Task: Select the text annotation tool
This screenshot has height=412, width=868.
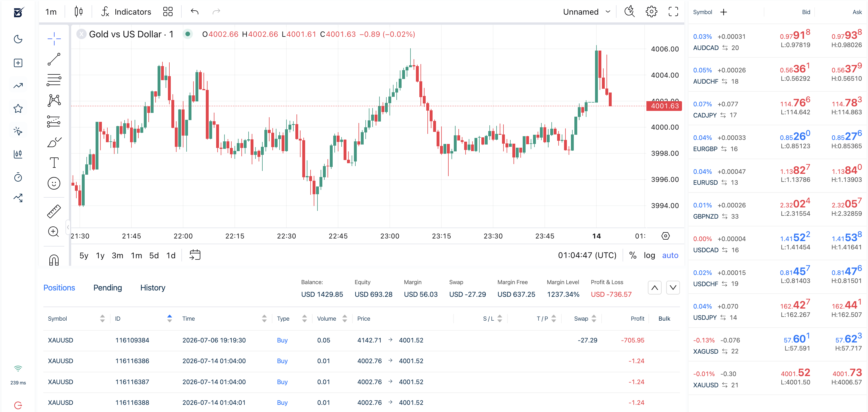Action: (x=54, y=163)
